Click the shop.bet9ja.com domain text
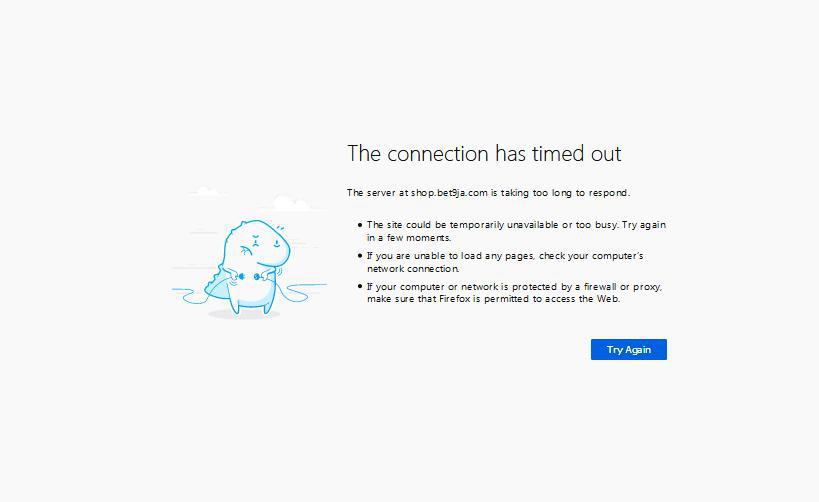This screenshot has width=819, height=502. (449, 193)
